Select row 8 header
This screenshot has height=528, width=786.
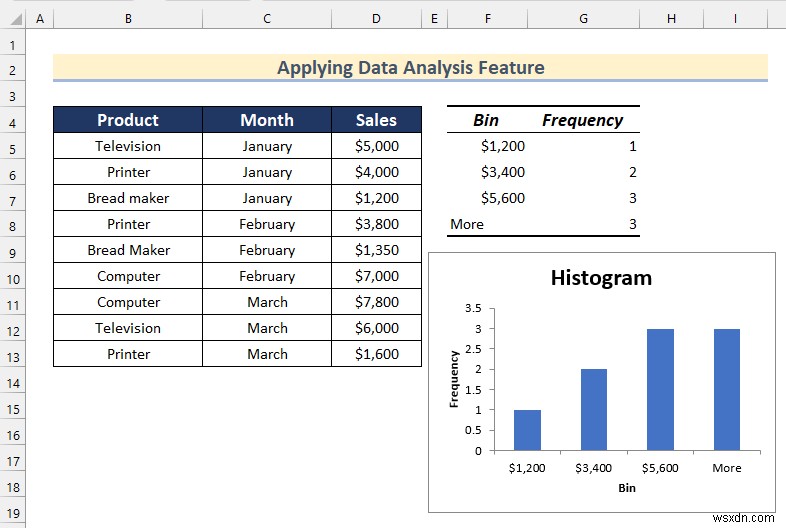click(13, 226)
